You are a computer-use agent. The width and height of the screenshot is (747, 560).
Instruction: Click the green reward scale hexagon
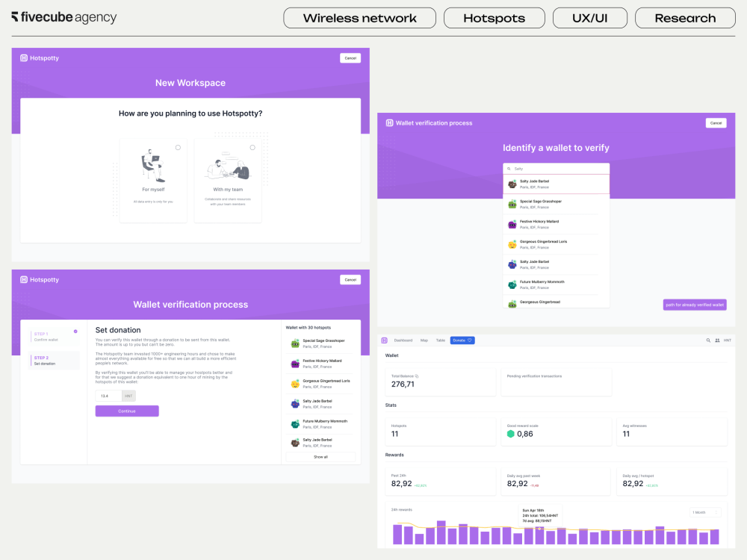click(511, 434)
